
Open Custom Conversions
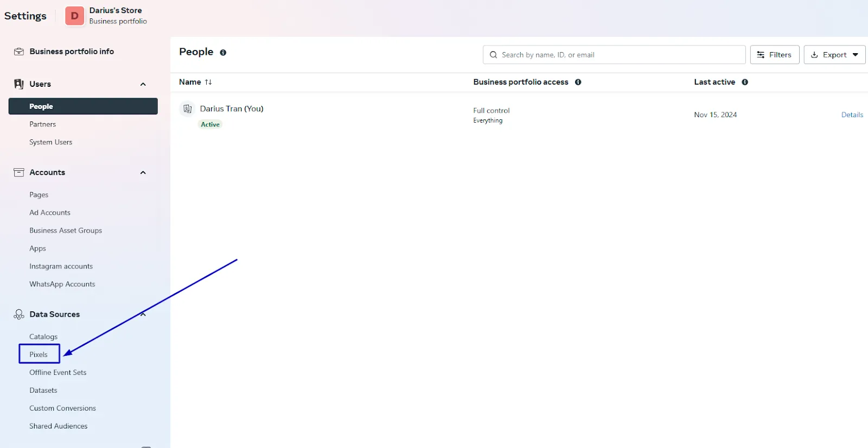click(63, 408)
